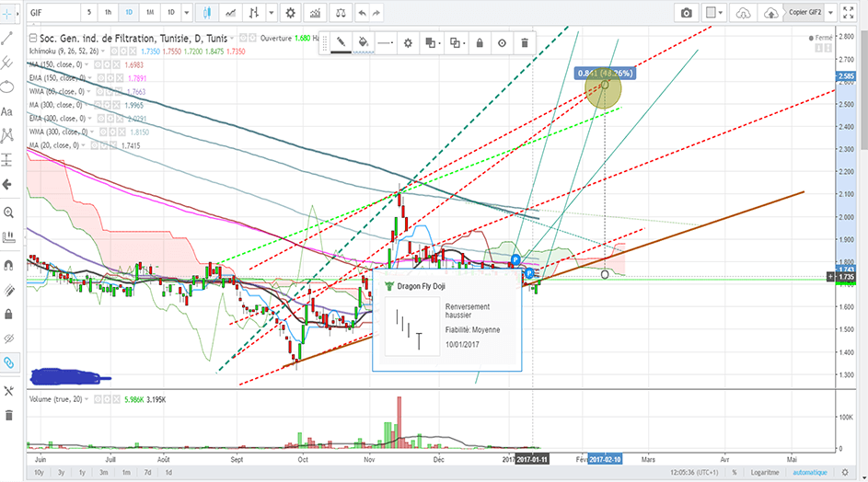Open Ichimoku (9, 26, 52, 26) indicator dropdown
The width and height of the screenshot is (868, 482).
tap(103, 51)
